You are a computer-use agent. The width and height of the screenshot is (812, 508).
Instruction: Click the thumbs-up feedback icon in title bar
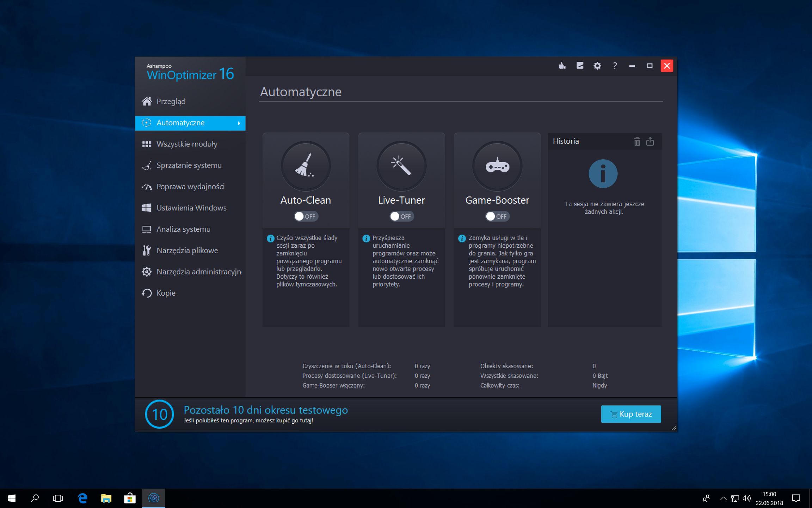tap(562, 66)
